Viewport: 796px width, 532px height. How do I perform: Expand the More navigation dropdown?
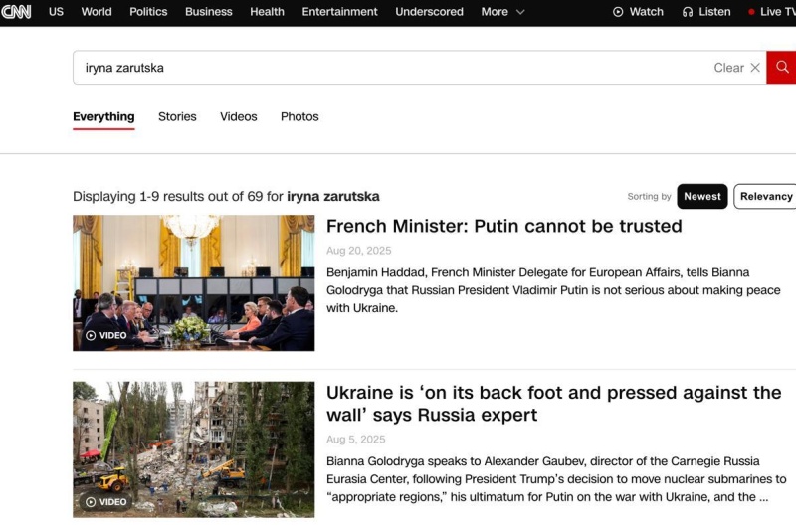(502, 12)
